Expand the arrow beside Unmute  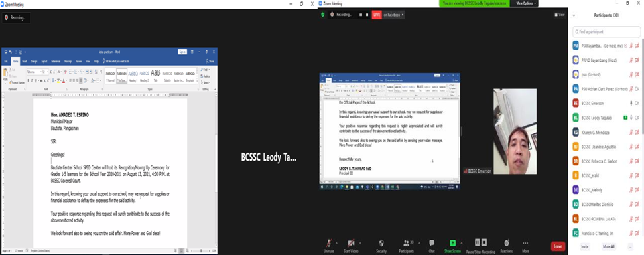coord(336,242)
